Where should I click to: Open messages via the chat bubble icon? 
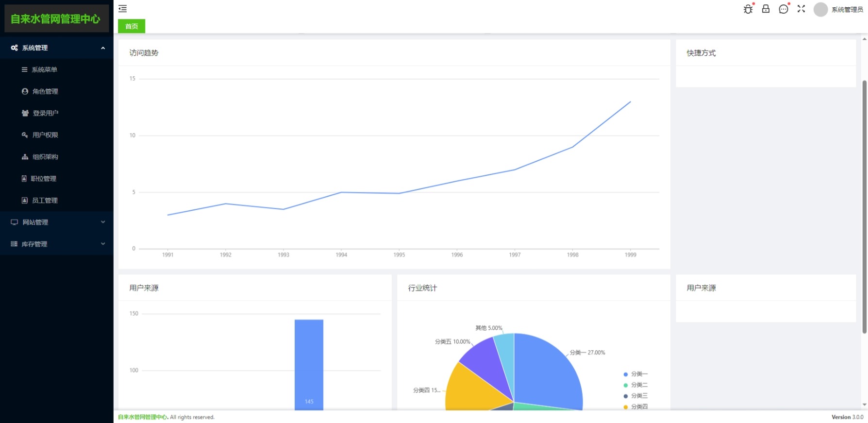click(x=783, y=9)
